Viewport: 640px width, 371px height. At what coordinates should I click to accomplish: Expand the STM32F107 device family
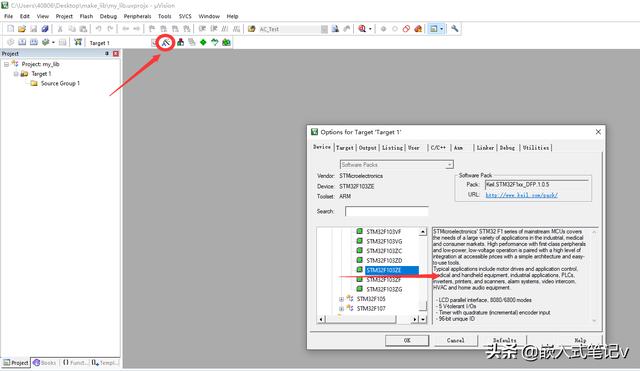pyautogui.click(x=341, y=309)
